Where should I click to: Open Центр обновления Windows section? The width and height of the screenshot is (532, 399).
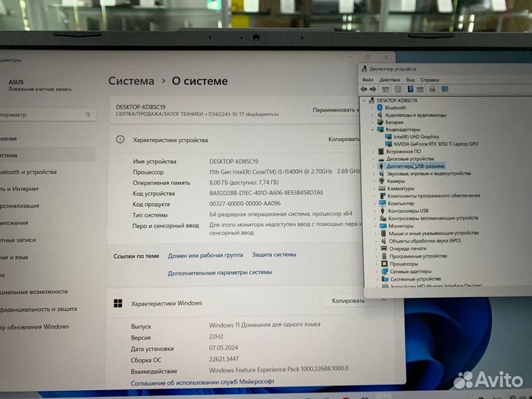click(34, 327)
